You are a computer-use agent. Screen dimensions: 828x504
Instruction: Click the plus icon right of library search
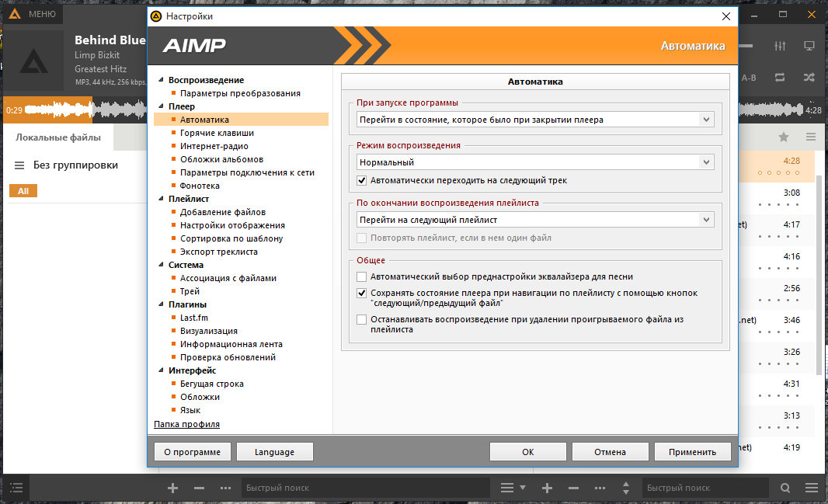click(547, 488)
